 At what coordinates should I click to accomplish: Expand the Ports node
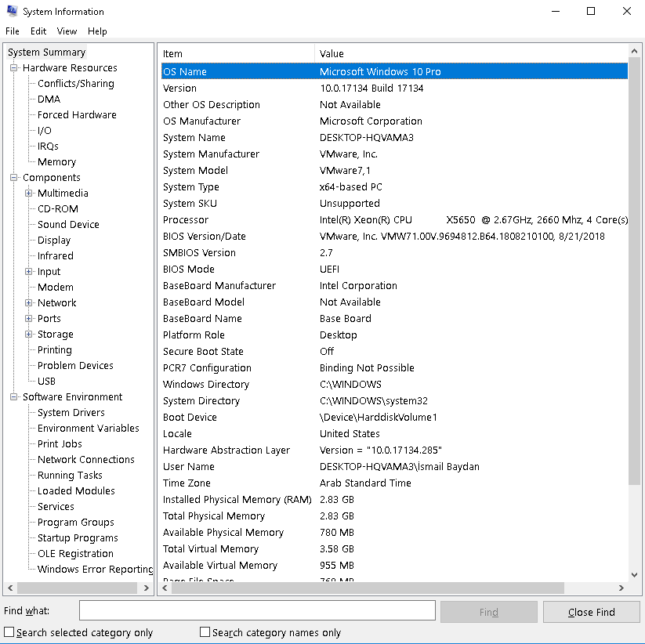tap(28, 318)
